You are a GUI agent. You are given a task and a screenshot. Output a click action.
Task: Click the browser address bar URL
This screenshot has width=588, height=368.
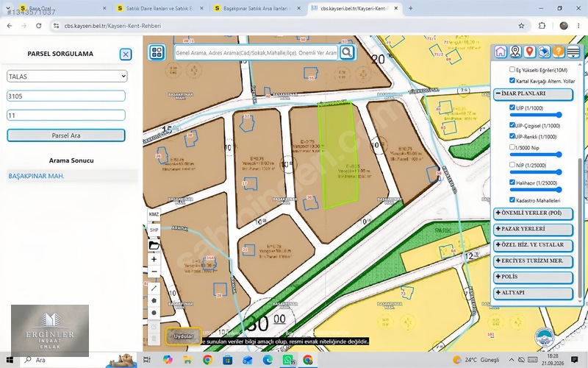(x=112, y=26)
